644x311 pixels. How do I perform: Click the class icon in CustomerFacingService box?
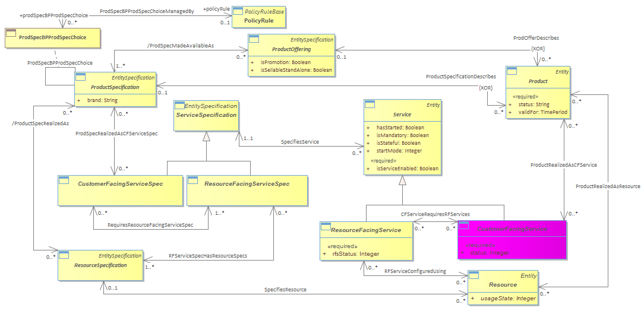coord(464,226)
